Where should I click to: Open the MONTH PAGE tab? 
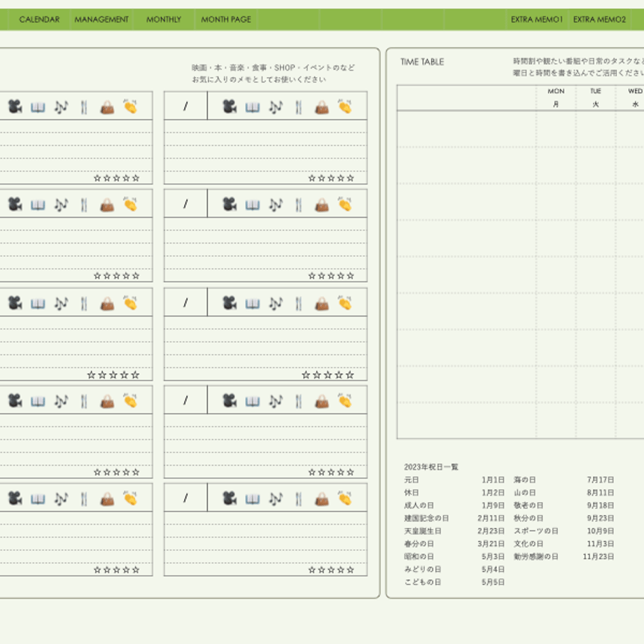(226, 20)
